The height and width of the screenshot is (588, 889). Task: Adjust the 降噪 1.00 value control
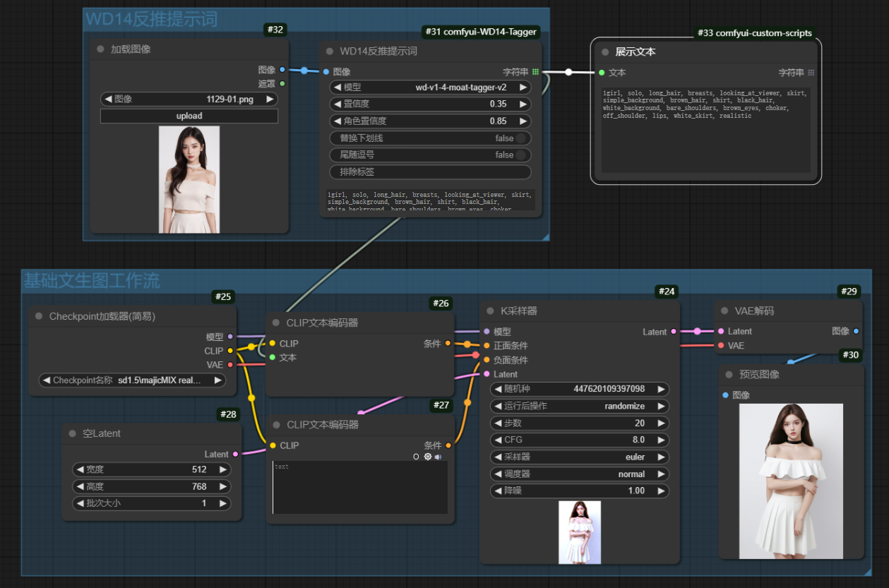(579, 491)
